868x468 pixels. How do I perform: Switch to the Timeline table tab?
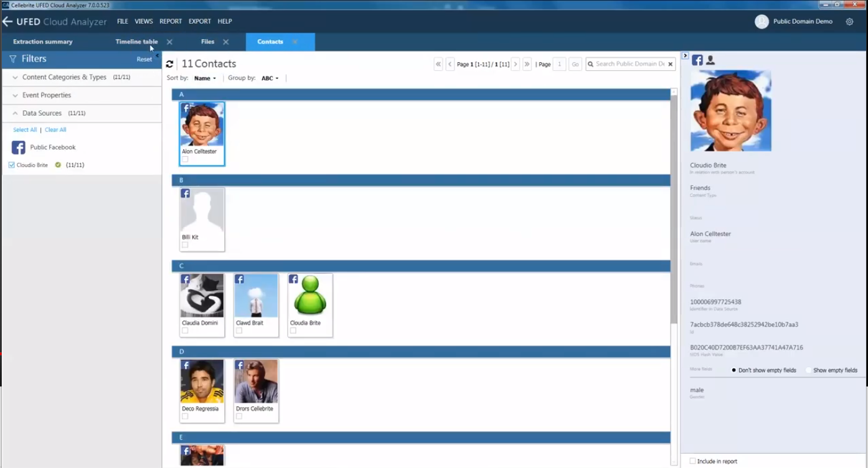click(x=136, y=42)
